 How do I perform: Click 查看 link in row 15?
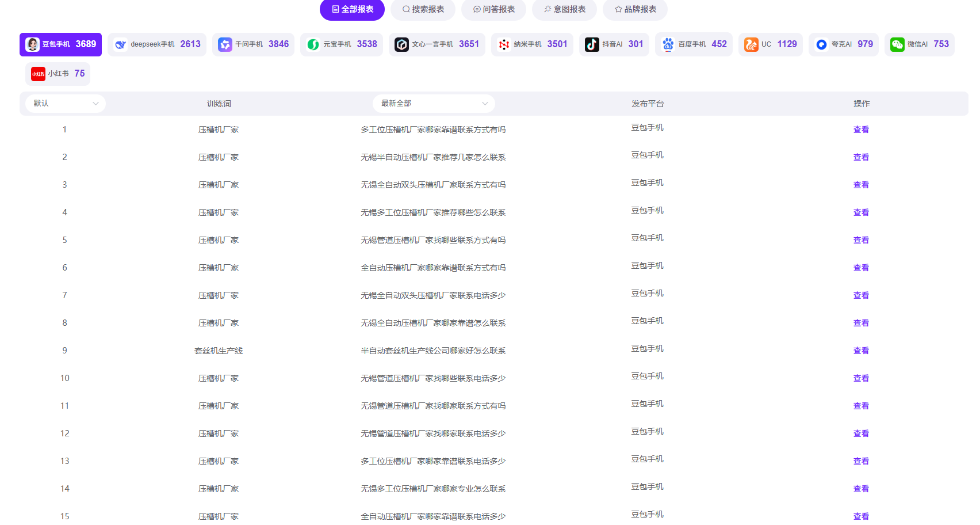861,516
